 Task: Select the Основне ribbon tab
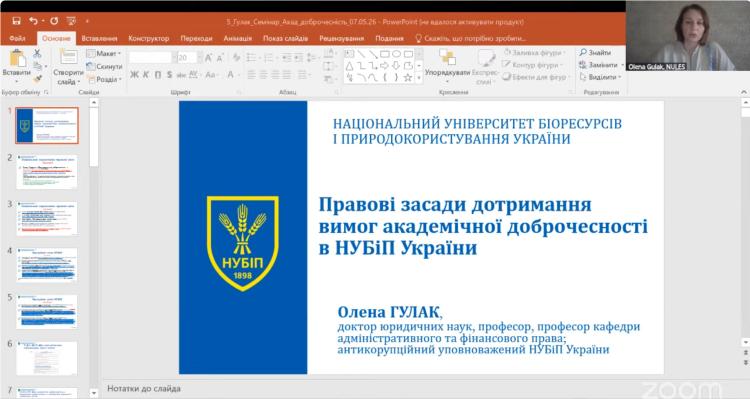click(x=56, y=38)
